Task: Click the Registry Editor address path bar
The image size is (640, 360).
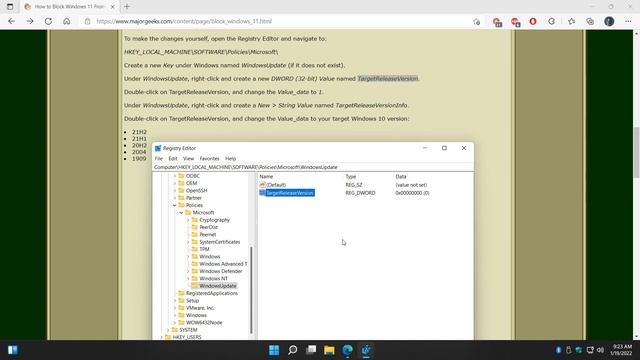Action: 313,167
